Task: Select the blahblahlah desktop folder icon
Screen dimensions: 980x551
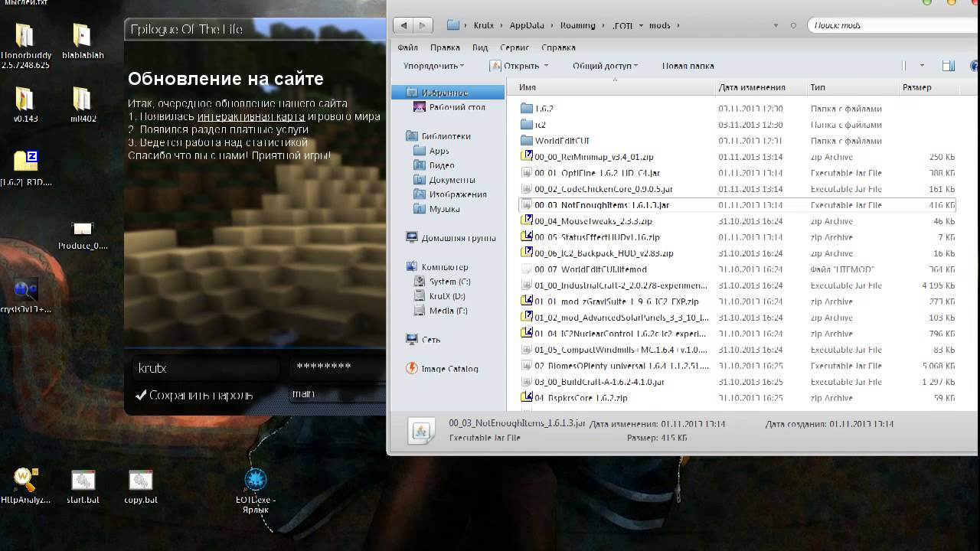Action: tap(82, 35)
